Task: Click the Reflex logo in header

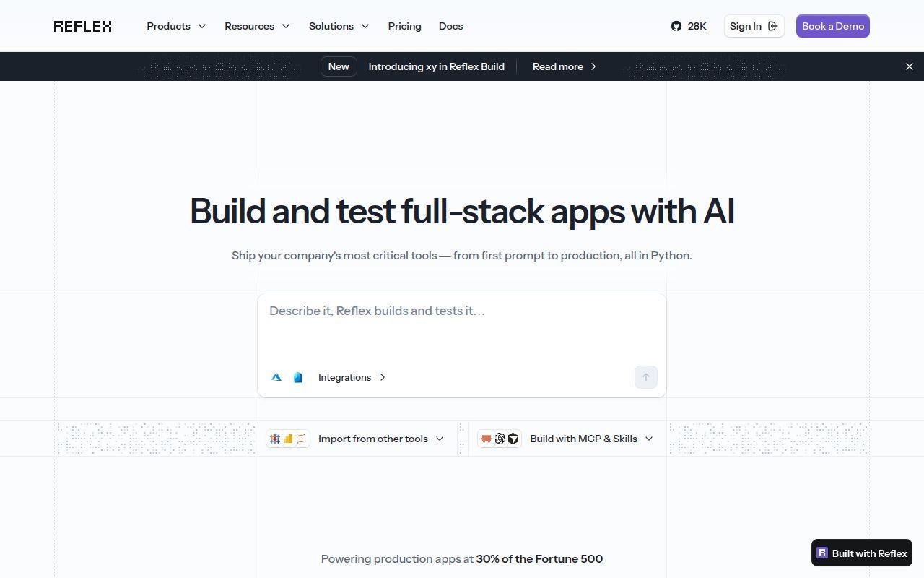Action: pyautogui.click(x=82, y=26)
